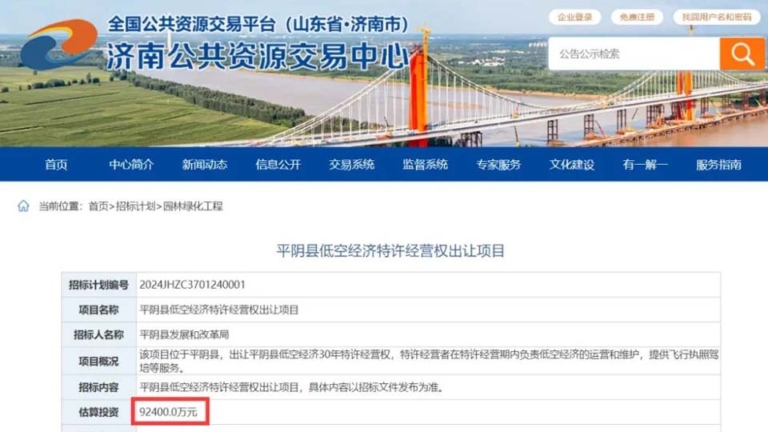768x432 pixels.
Task: Go to 首页 in navigation bar
Action: [56, 165]
